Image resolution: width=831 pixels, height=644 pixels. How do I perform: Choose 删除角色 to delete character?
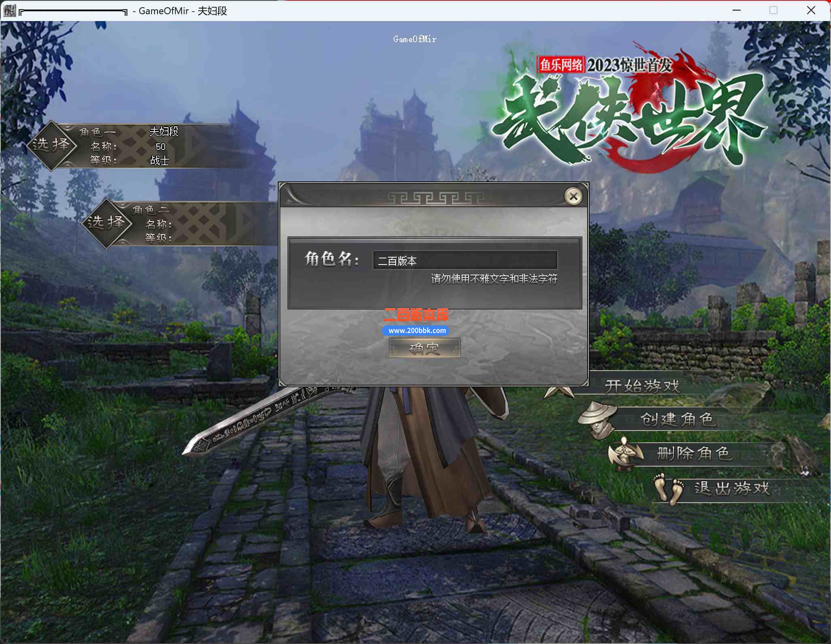[695, 453]
